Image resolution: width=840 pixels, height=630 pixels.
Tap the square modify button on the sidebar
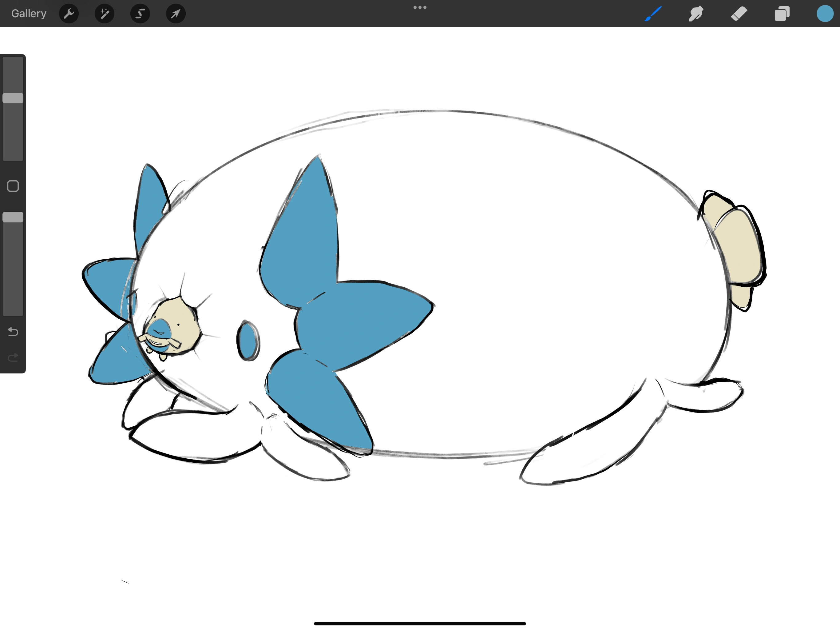(x=13, y=186)
